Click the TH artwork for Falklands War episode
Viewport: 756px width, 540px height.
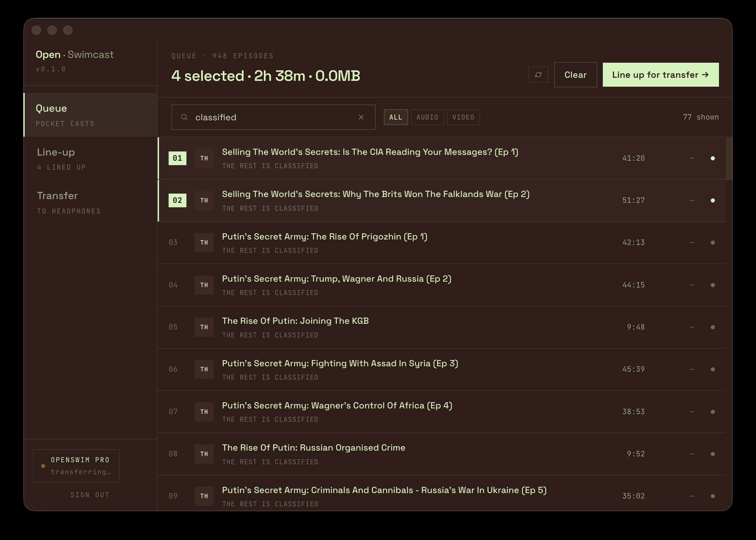pos(204,200)
